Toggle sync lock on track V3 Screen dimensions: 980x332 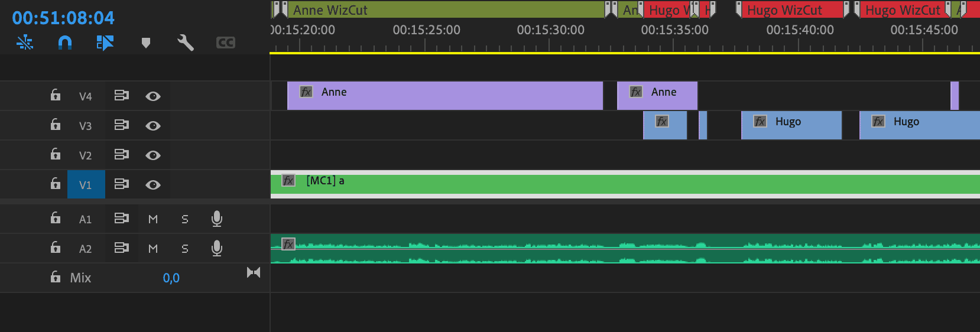click(x=122, y=125)
